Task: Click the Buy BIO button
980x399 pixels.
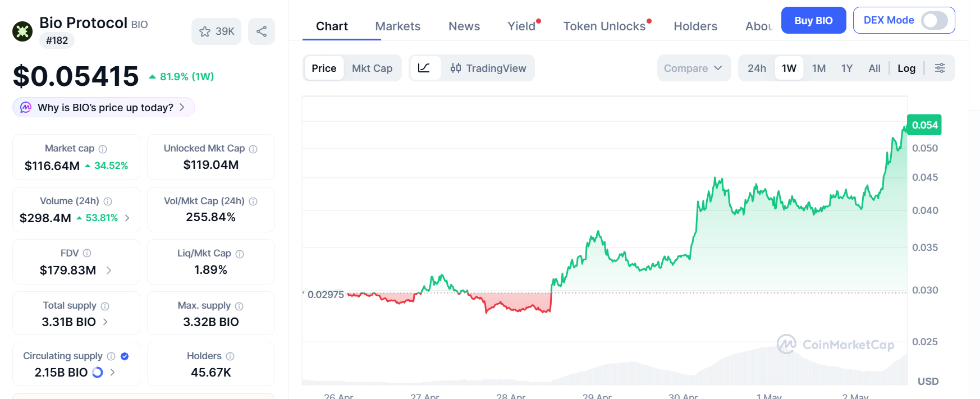Action: (813, 20)
